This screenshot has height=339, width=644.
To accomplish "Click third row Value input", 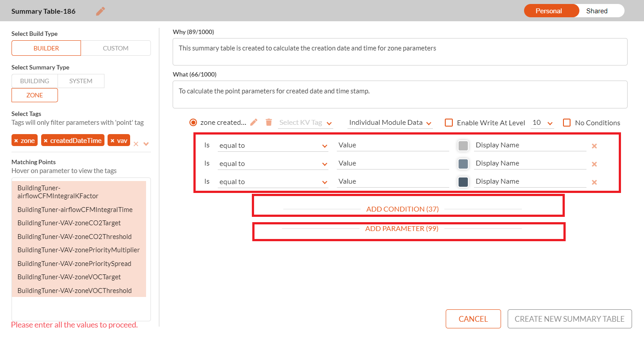I will pyautogui.click(x=393, y=181).
